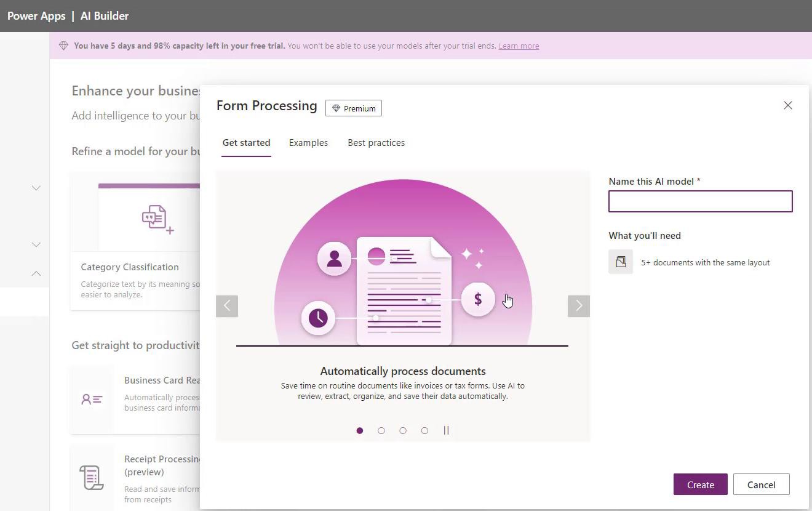Click the Premium diamond badge
Image resolution: width=812 pixels, height=511 pixels.
point(354,108)
